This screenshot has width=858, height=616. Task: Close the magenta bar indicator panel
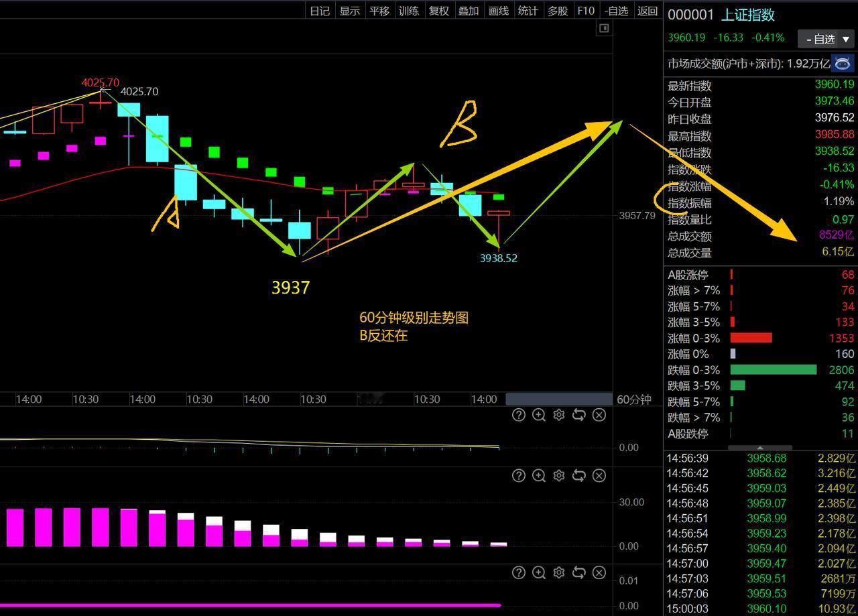pyautogui.click(x=599, y=475)
